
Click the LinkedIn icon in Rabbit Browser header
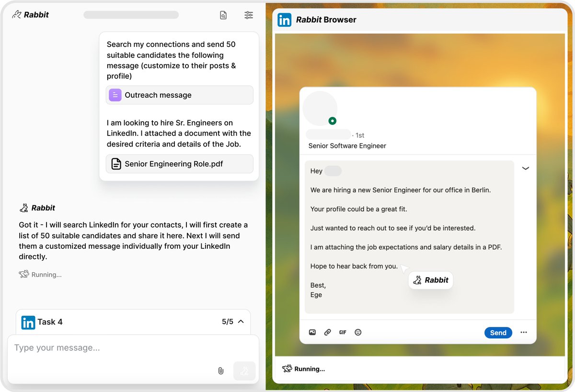285,20
